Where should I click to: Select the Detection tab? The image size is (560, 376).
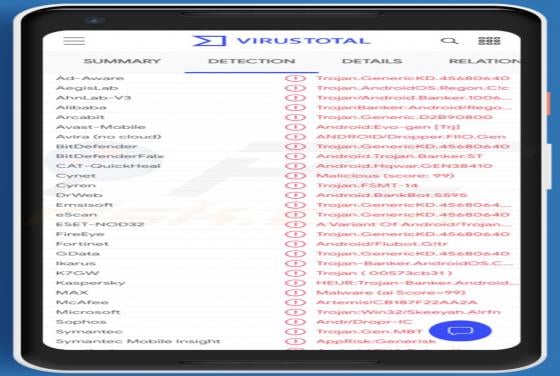click(251, 61)
